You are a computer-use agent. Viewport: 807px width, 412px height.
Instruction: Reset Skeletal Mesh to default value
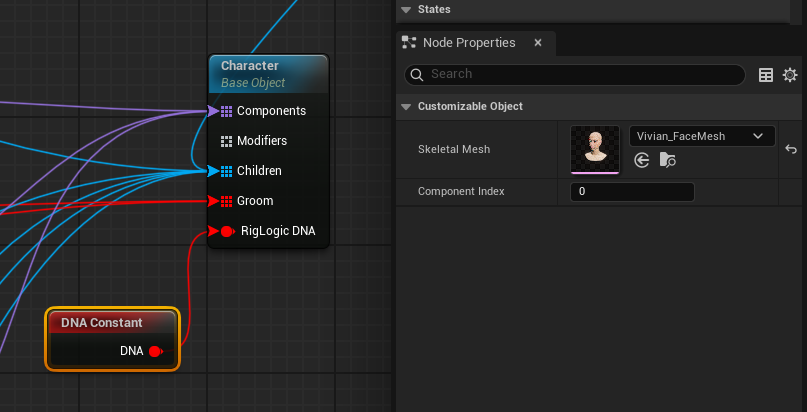click(x=791, y=149)
